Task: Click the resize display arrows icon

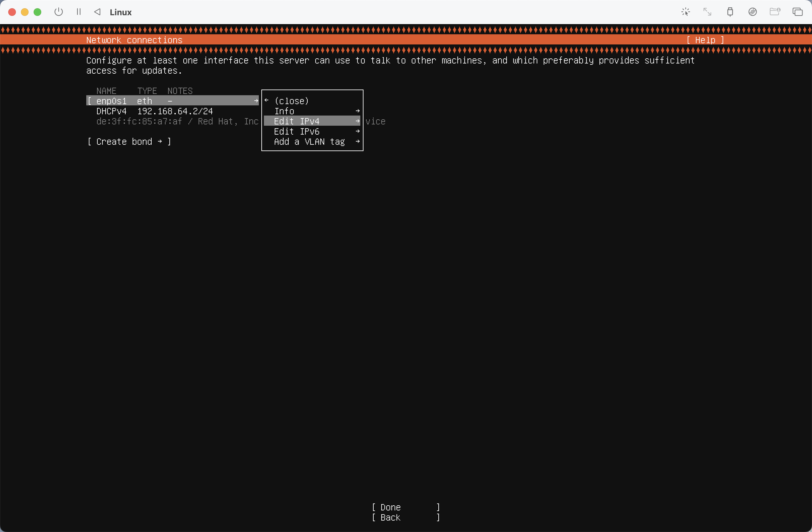Action: (707, 12)
